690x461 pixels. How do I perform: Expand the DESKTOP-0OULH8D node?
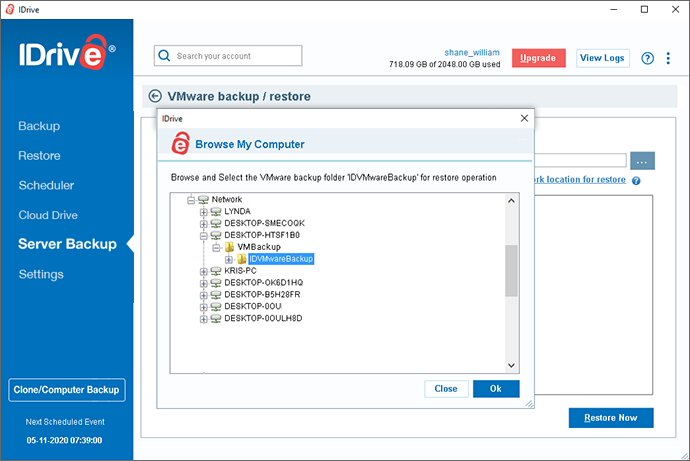(x=203, y=319)
